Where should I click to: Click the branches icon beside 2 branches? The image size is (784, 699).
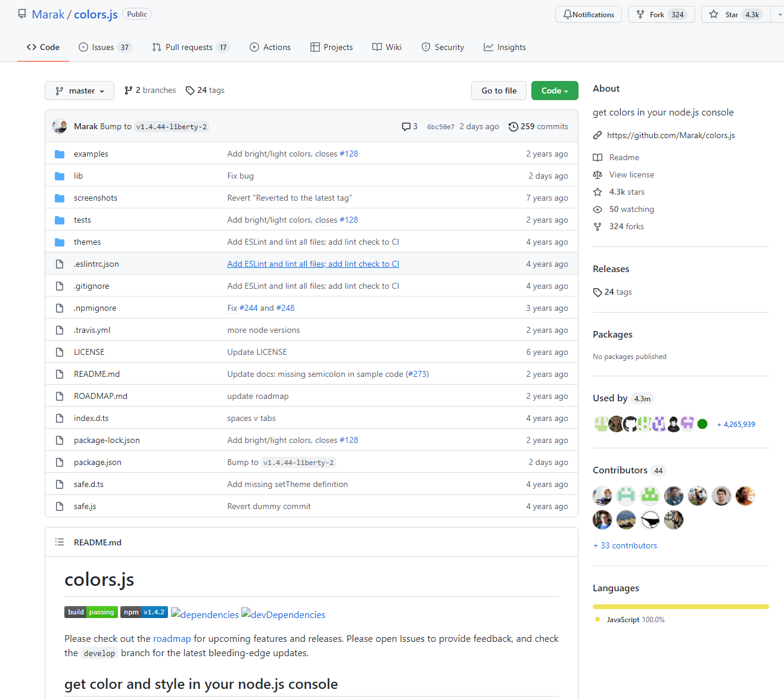[x=128, y=91]
